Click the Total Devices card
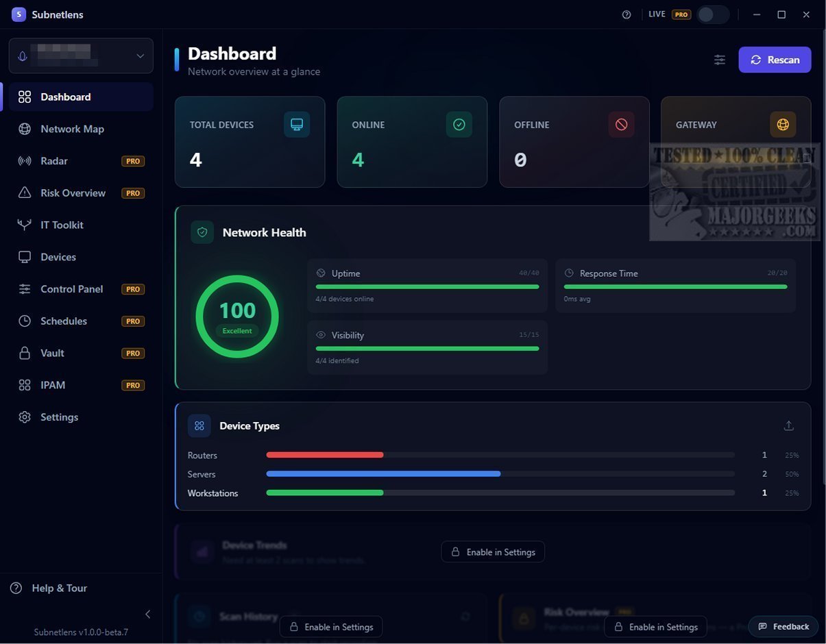This screenshot has height=644, width=826. 250,142
